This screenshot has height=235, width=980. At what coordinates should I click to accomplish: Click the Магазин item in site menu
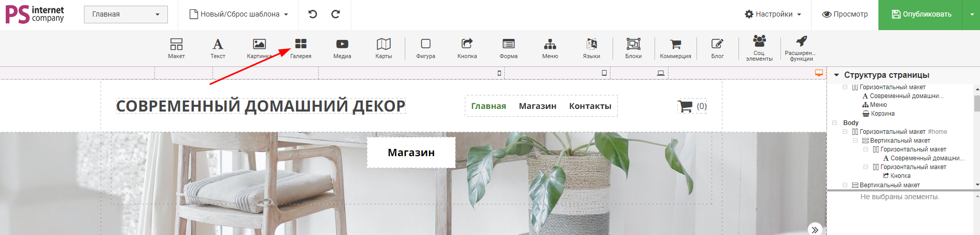tap(537, 106)
